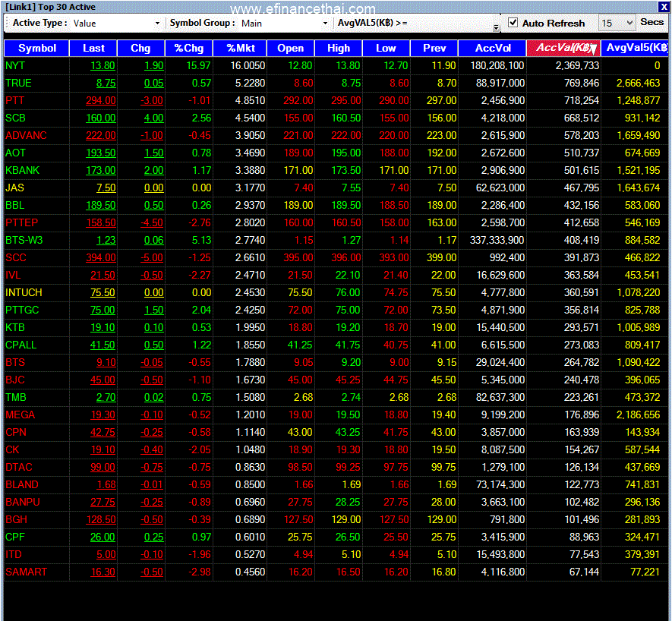Screen dimensions: 672x621
Task: Select the JAS symbol
Action: (x=14, y=188)
